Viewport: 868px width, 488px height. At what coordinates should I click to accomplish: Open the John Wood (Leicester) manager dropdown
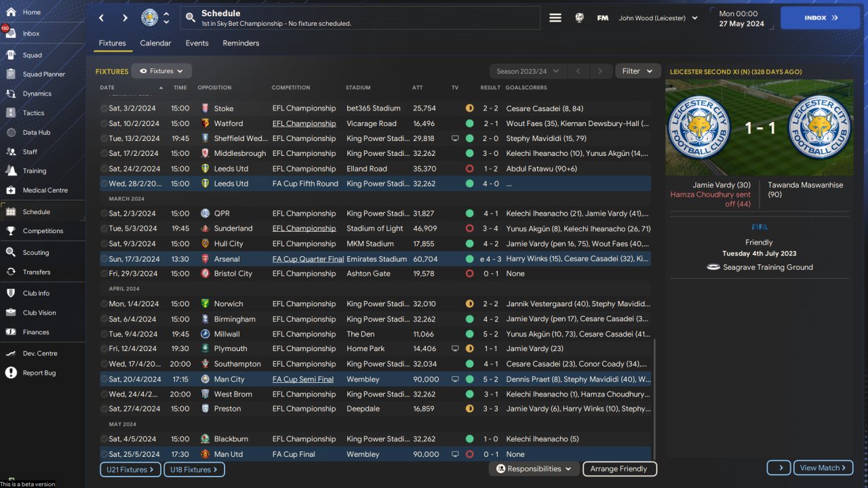coord(658,18)
